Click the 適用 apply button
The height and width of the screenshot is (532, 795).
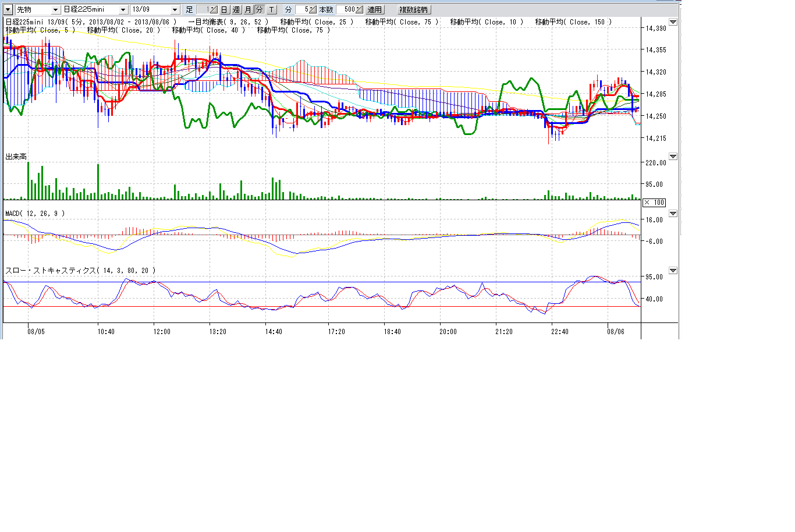pyautogui.click(x=374, y=10)
